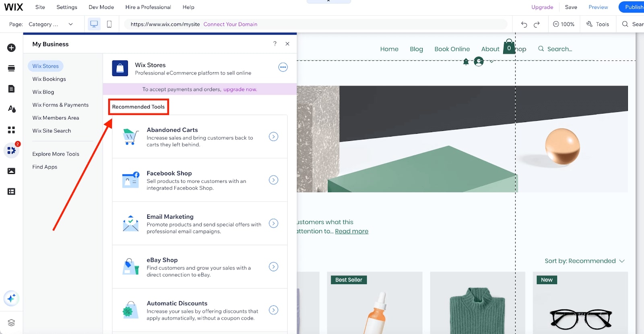This screenshot has height=334, width=644.
Task: Select Wix Stores in the sidebar list
Action: tap(45, 66)
